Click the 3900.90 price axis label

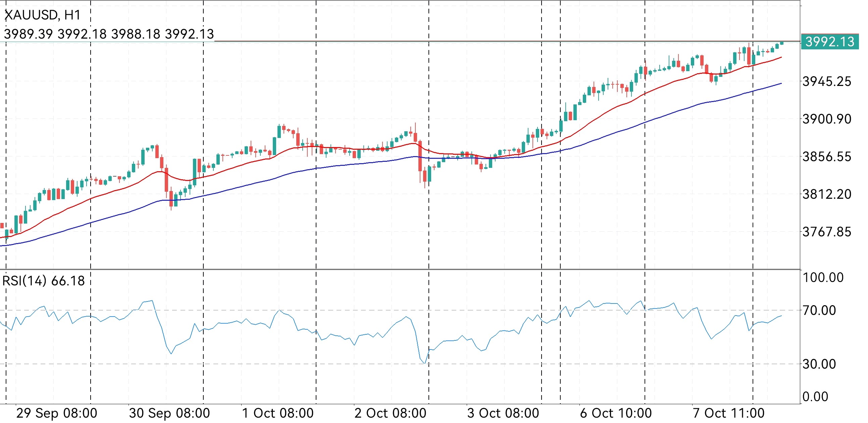point(826,119)
